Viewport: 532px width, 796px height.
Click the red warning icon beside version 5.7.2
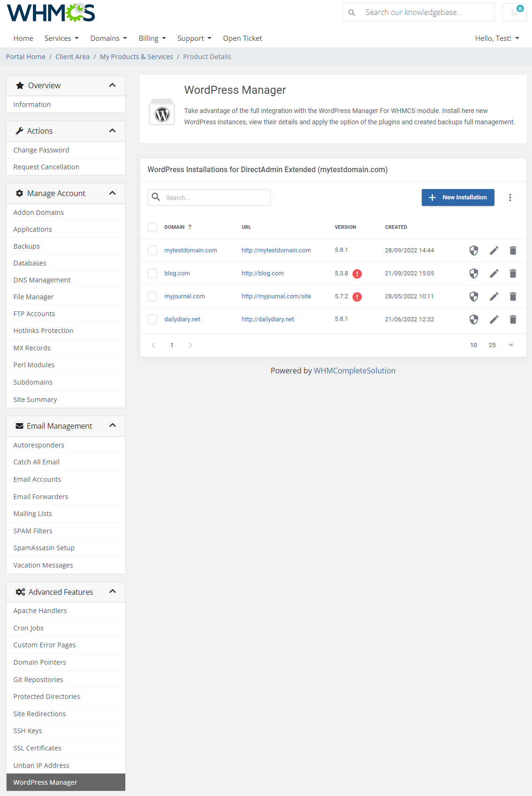pos(357,297)
